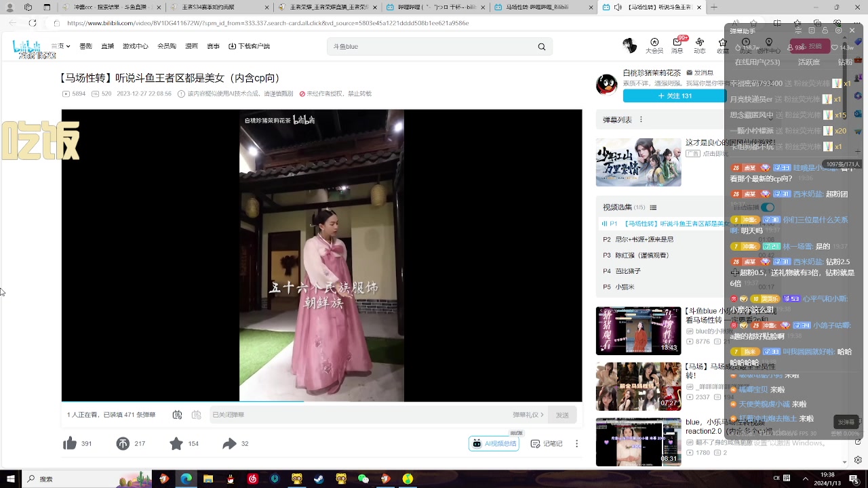The width and height of the screenshot is (868, 488).
Task: Click the magnifier icon in the search bar
Action: coord(542,46)
